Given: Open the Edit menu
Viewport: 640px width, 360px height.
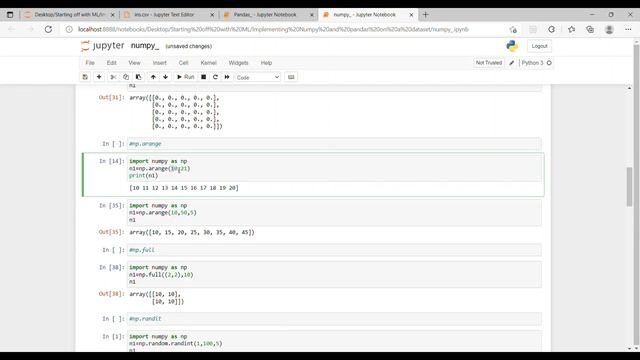Looking at the screenshot, I should point(111,63).
